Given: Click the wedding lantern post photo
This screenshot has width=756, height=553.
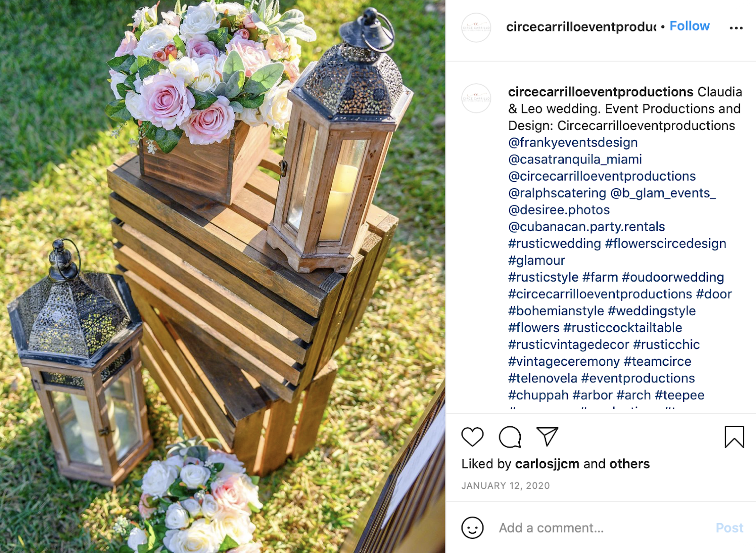Looking at the screenshot, I should coord(223,276).
